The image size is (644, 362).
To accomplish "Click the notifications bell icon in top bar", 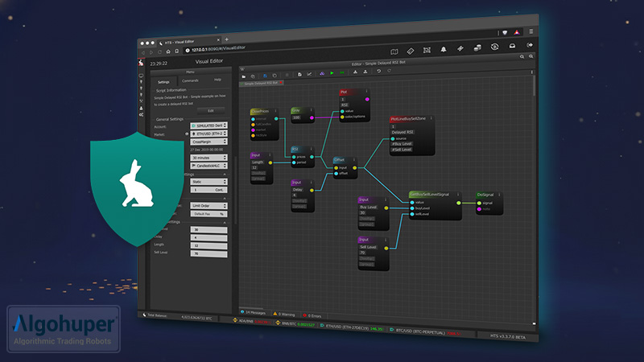I will tap(444, 49).
